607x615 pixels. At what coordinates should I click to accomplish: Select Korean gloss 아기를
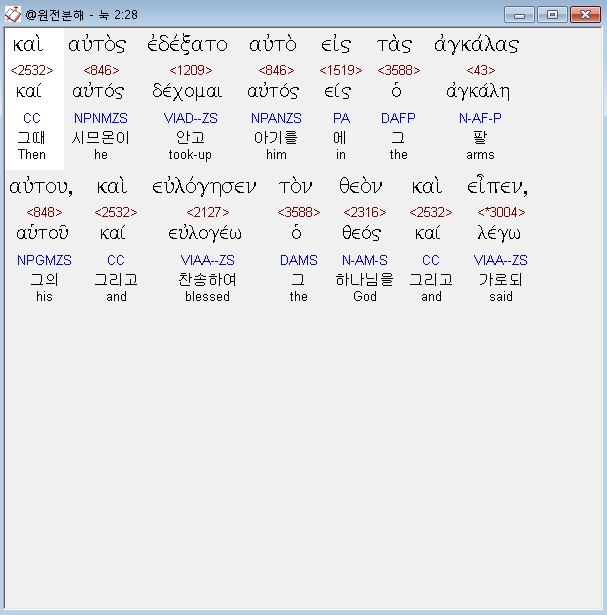click(x=276, y=138)
